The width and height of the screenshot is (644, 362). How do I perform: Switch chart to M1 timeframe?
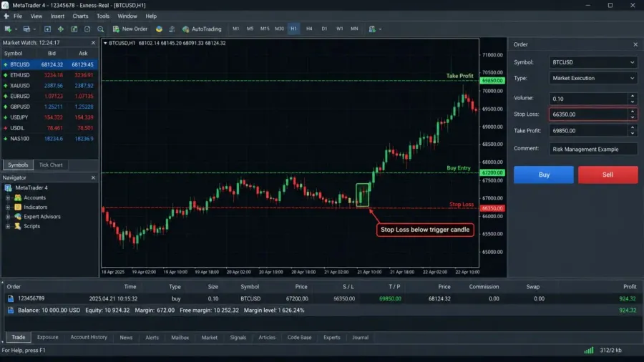pyautogui.click(x=235, y=29)
